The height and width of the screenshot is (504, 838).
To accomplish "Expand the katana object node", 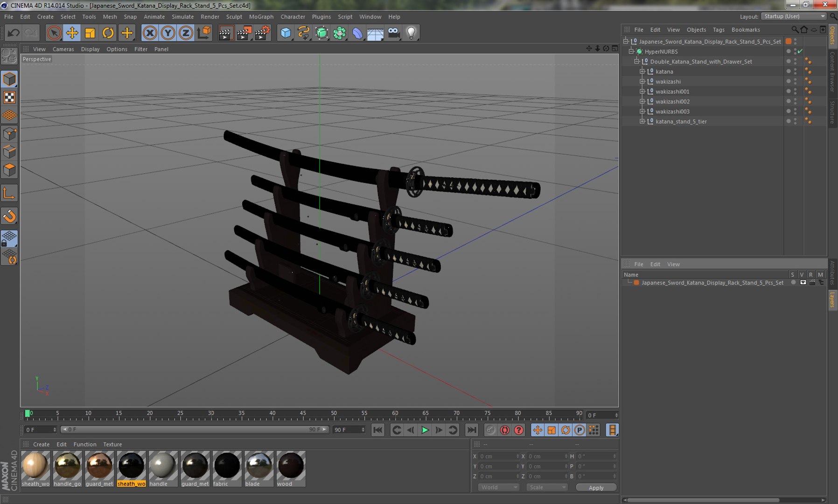I will point(642,71).
